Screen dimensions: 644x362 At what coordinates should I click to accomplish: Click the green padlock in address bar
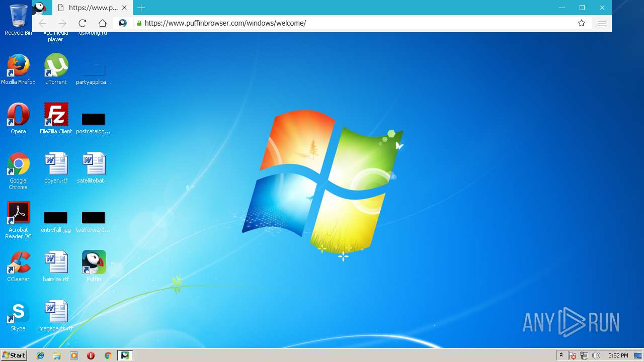click(x=139, y=23)
